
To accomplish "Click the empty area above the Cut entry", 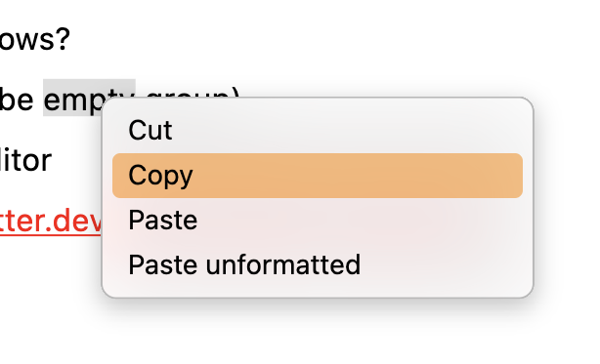I will coord(318,103).
